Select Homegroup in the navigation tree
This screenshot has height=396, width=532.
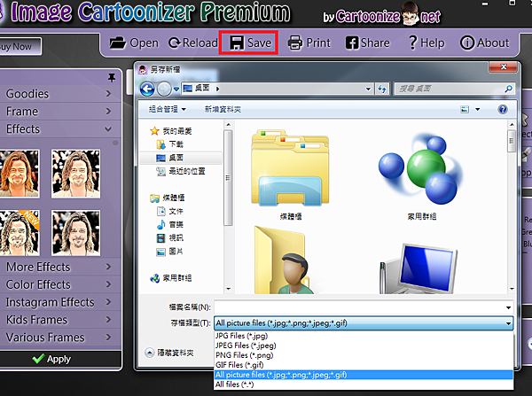(x=170, y=278)
